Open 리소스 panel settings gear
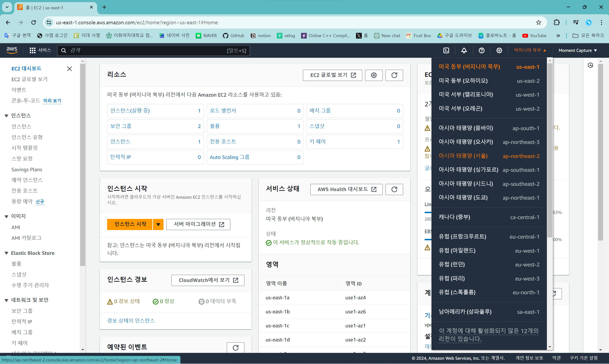 point(373,75)
